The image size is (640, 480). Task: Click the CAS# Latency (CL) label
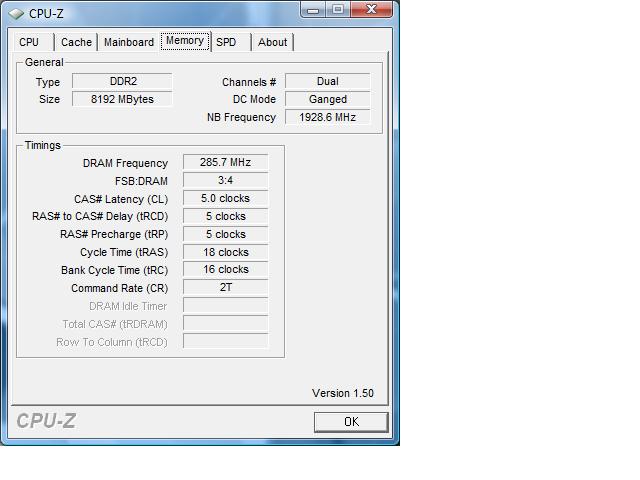click(121, 199)
